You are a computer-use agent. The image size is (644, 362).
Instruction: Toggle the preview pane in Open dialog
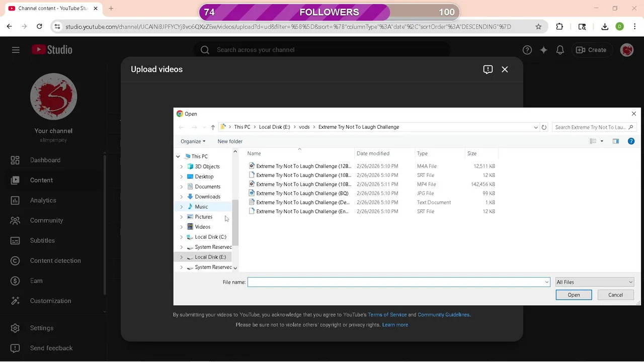pos(615,141)
